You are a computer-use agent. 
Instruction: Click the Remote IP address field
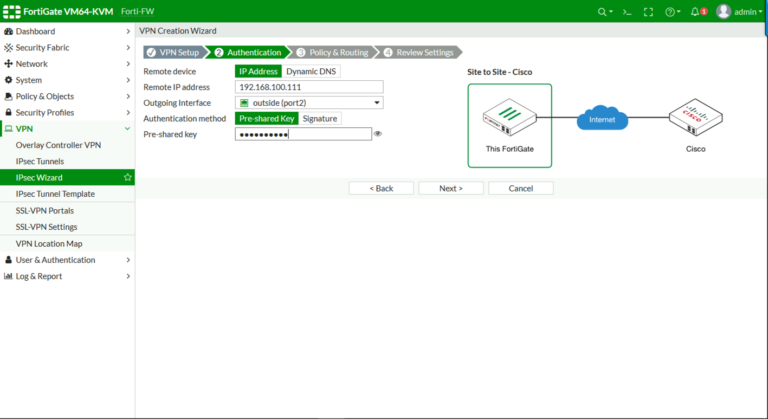pyautogui.click(x=309, y=87)
